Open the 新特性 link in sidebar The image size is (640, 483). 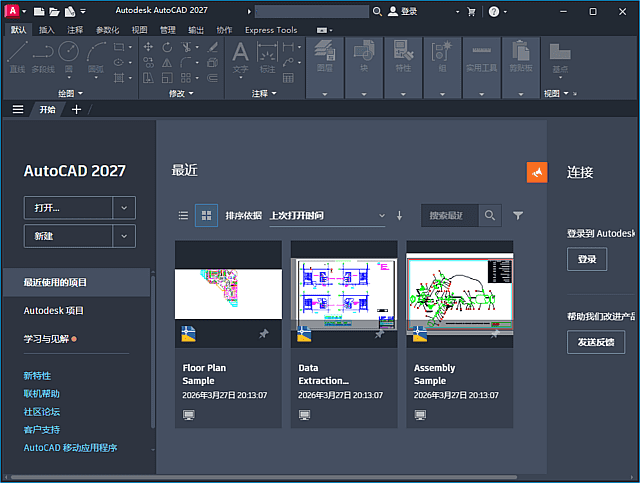37,375
